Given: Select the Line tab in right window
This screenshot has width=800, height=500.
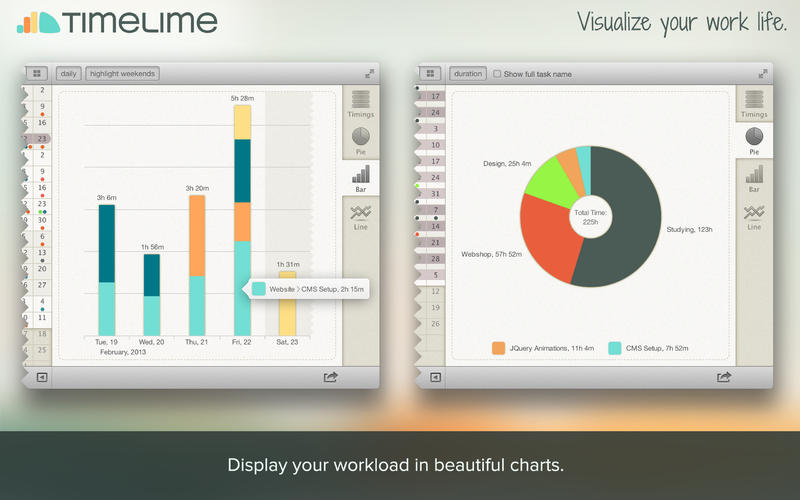Looking at the screenshot, I should tap(754, 218).
